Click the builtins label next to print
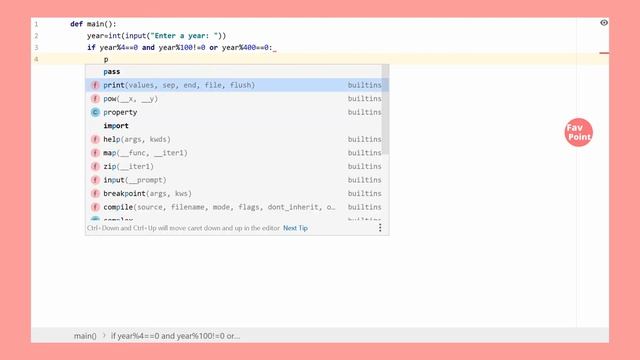The height and width of the screenshot is (360, 640). [x=364, y=85]
